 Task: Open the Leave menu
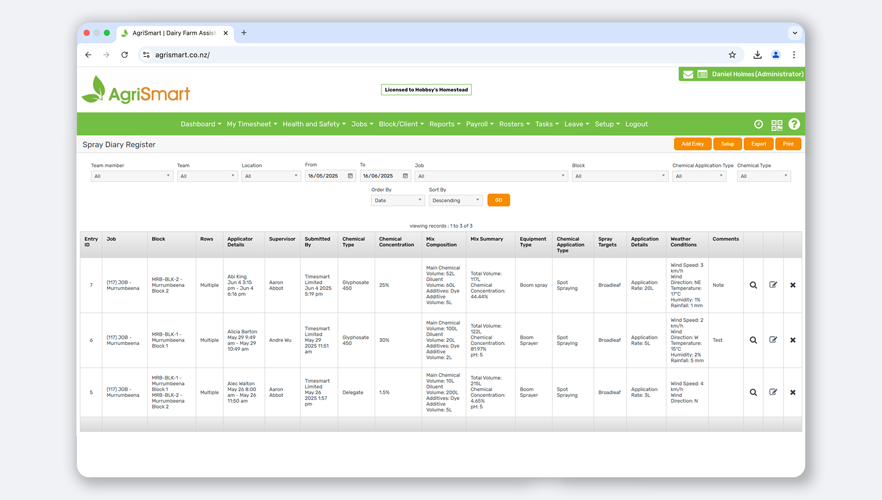pos(577,124)
